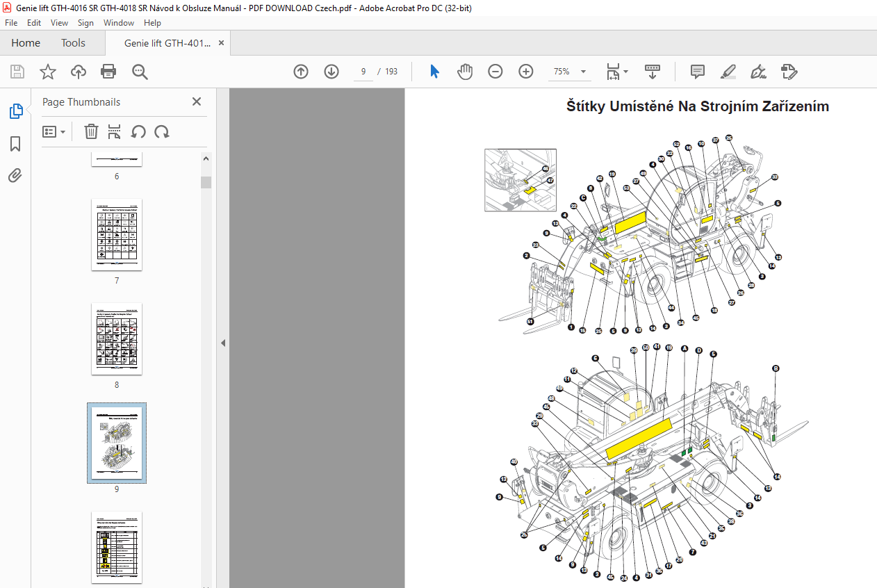Upload the file using the cloud icon

coord(79,72)
